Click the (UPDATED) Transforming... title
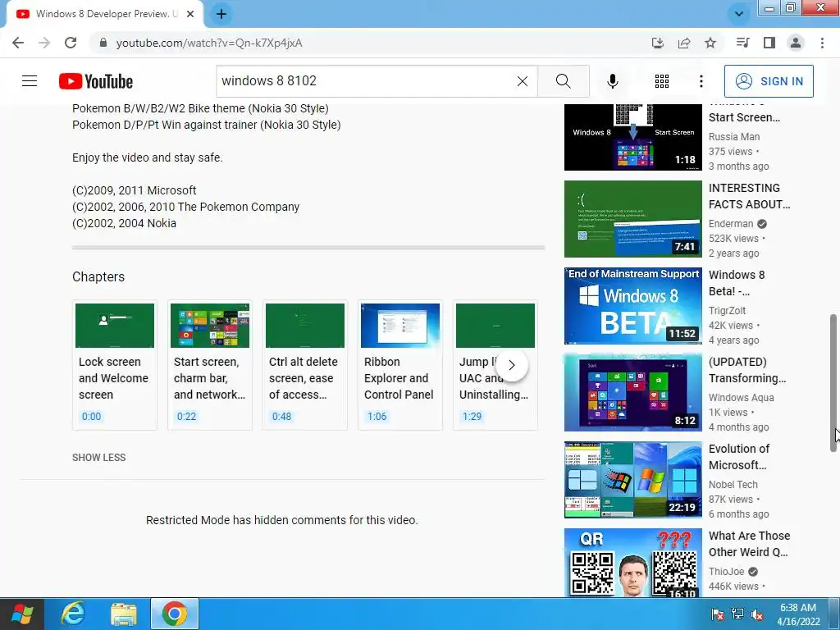Image resolution: width=840 pixels, height=630 pixels. click(x=747, y=370)
